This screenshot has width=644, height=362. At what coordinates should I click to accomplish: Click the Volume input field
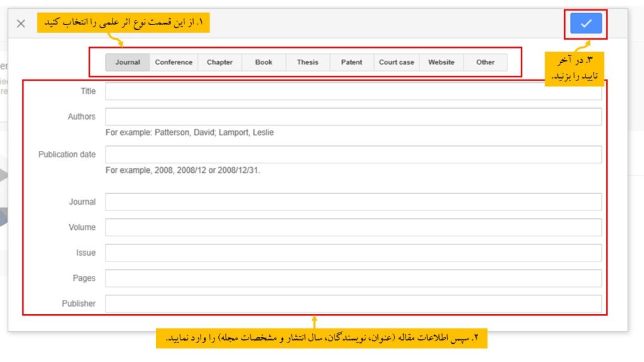coord(352,227)
